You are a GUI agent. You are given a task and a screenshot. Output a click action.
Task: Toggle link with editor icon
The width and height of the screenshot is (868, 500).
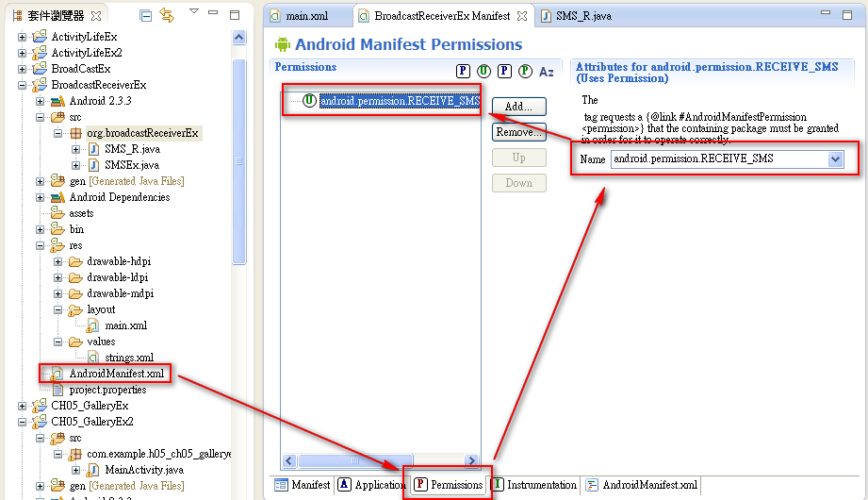(167, 15)
